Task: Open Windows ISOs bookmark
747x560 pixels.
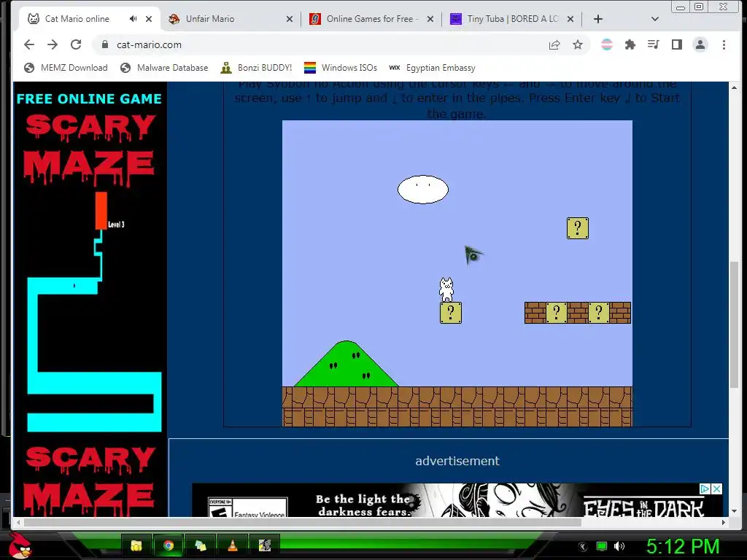Action: (340, 68)
